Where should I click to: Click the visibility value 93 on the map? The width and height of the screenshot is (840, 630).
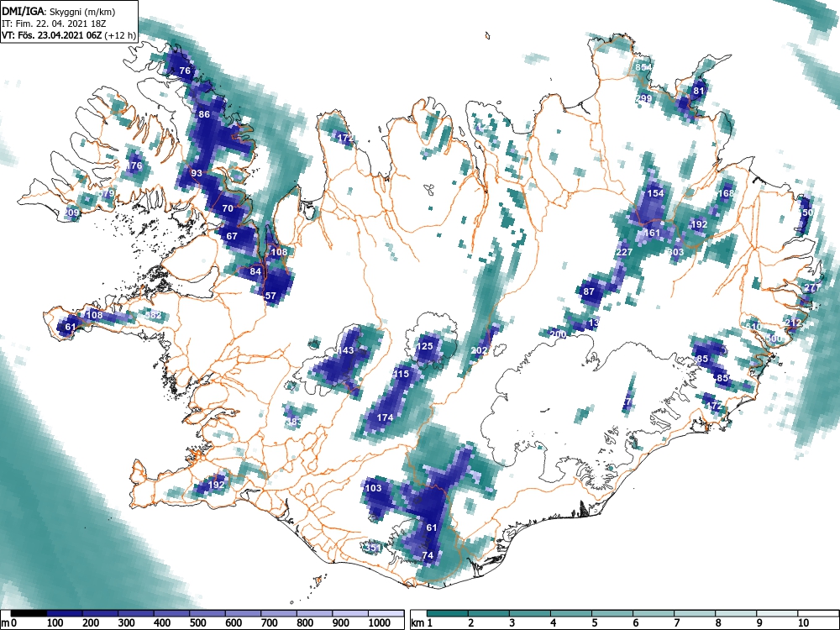point(197,173)
